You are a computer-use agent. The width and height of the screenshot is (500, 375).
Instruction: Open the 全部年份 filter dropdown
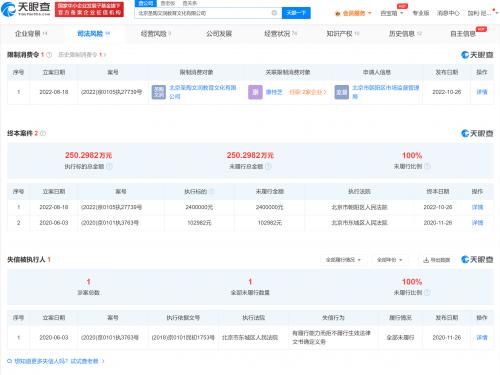pos(390,260)
